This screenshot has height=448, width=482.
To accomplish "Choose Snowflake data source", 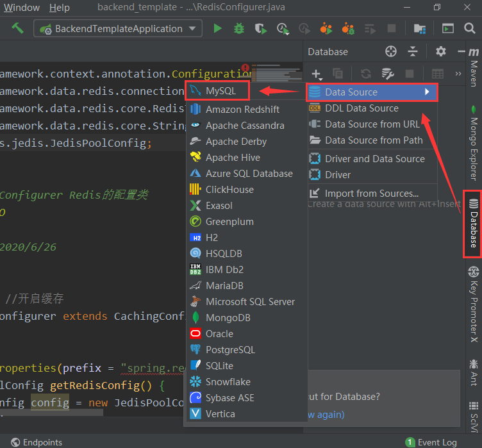I will [247, 381].
